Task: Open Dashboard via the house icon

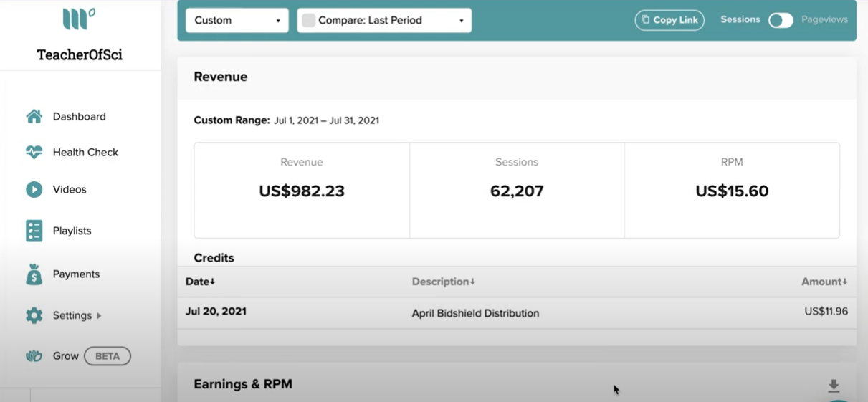Action: click(34, 116)
